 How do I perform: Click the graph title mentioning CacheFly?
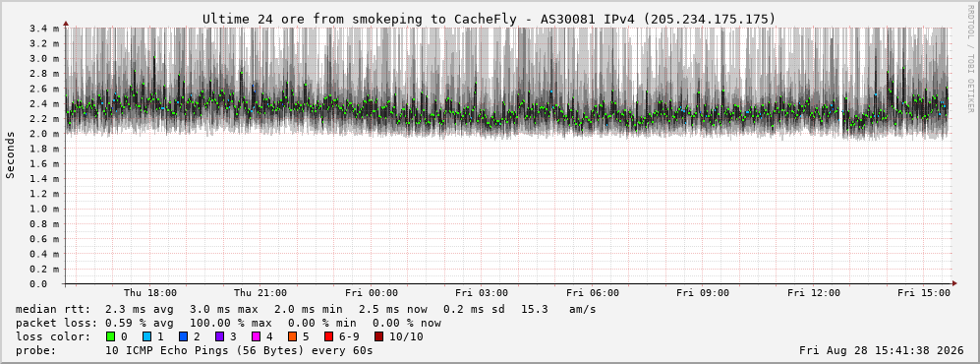click(x=490, y=20)
